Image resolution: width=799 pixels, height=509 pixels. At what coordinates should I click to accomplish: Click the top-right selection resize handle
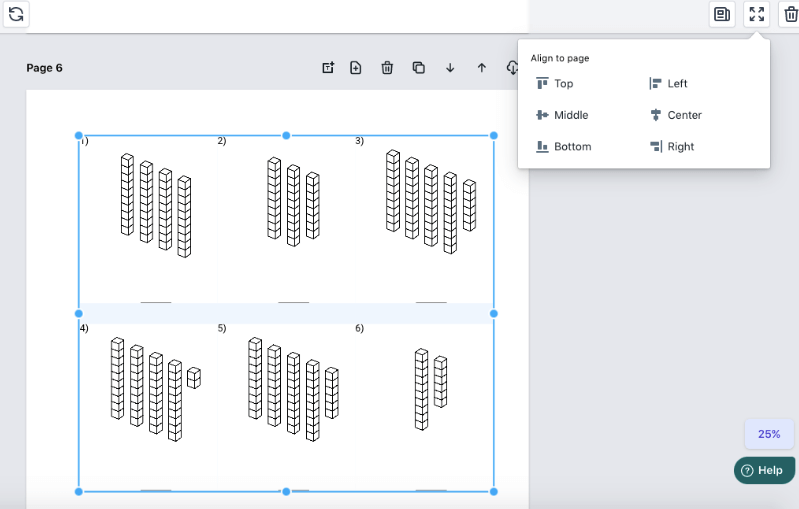[x=493, y=136]
